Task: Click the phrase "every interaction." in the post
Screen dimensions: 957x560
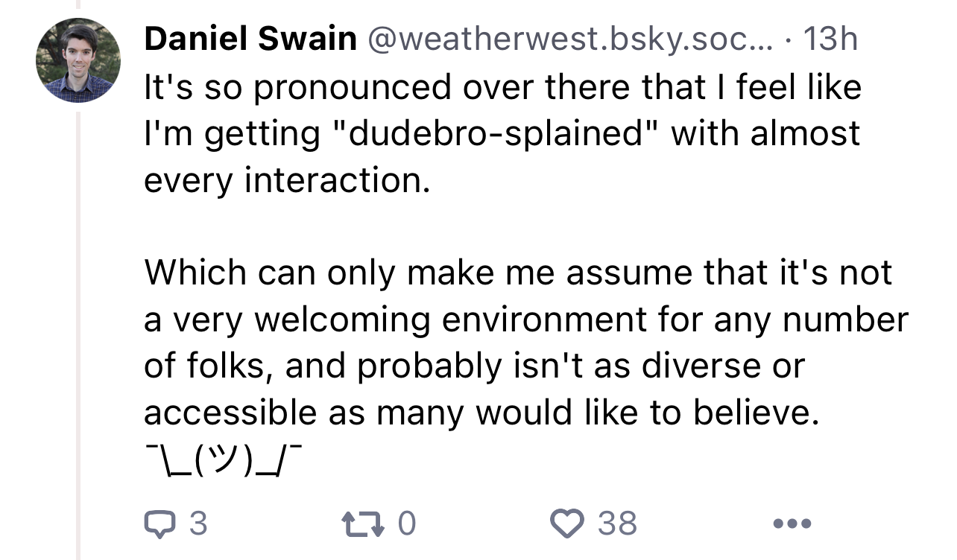Action: coord(287,180)
